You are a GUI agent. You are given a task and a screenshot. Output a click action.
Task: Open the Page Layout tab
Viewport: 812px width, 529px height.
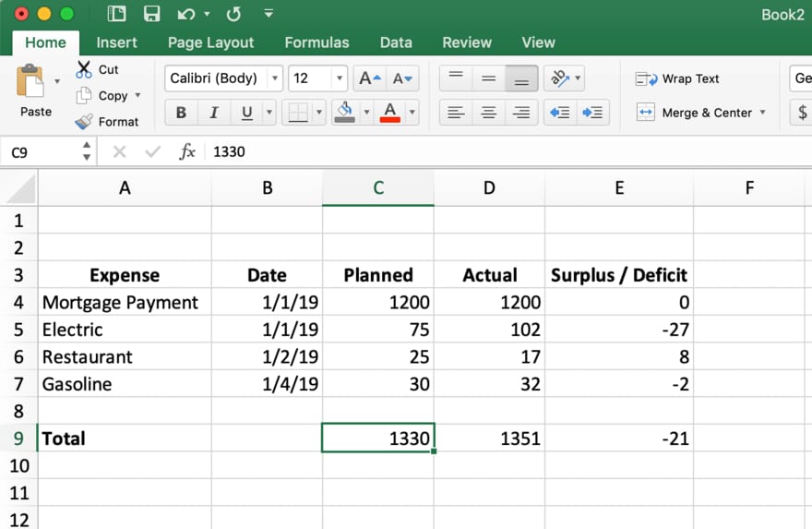click(210, 42)
